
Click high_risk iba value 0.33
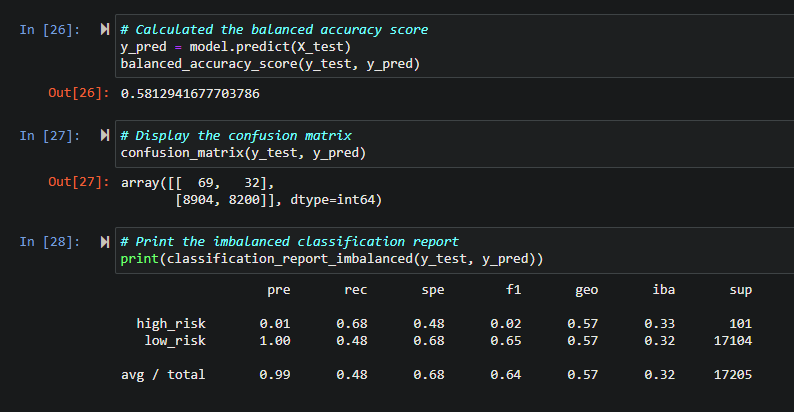[x=660, y=324]
